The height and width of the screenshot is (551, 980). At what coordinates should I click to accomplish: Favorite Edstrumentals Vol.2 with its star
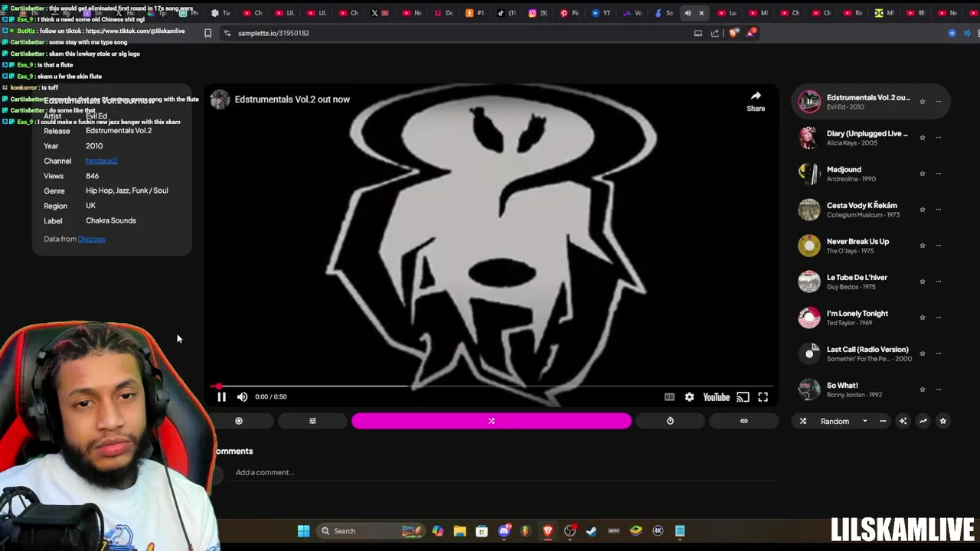pos(923,101)
